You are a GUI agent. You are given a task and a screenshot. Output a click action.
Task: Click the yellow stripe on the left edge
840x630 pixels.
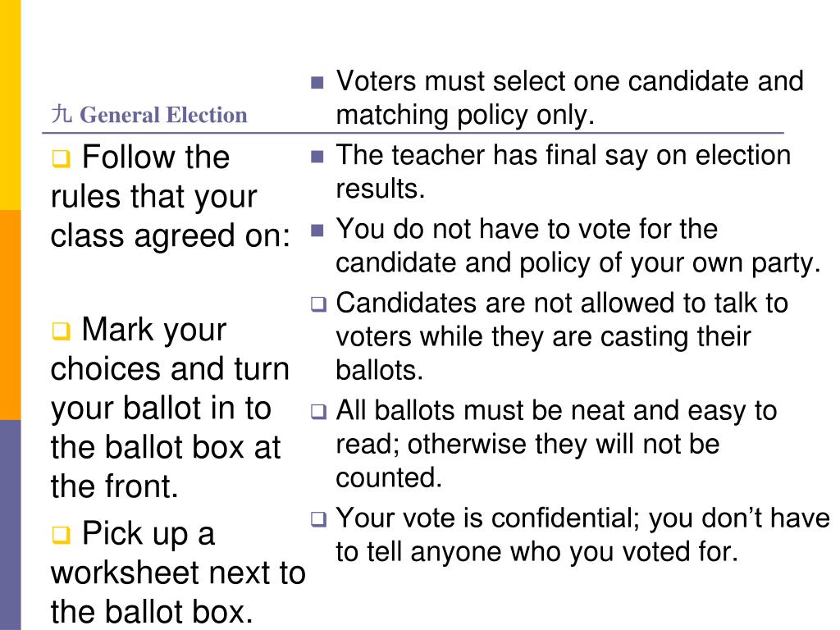(x=10, y=105)
